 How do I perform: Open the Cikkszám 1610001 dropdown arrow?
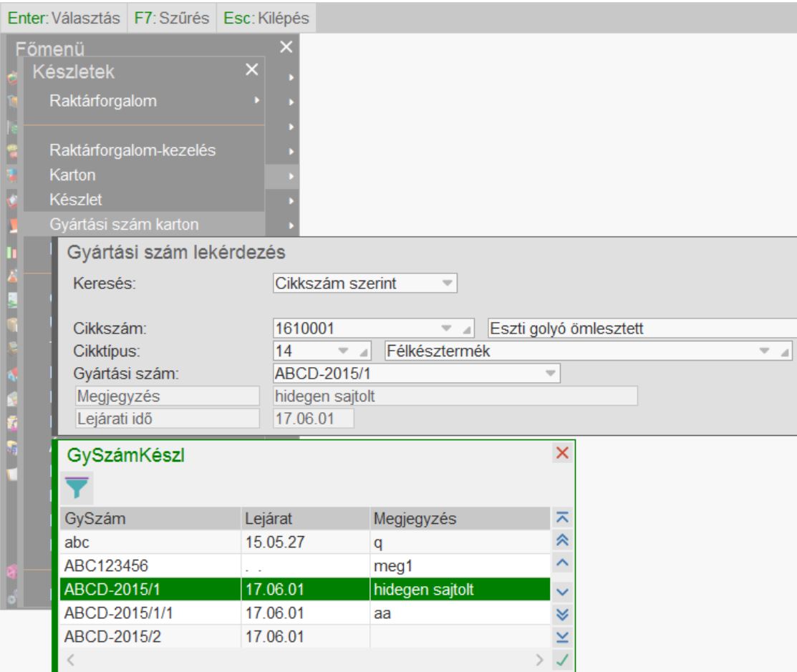[446, 328]
